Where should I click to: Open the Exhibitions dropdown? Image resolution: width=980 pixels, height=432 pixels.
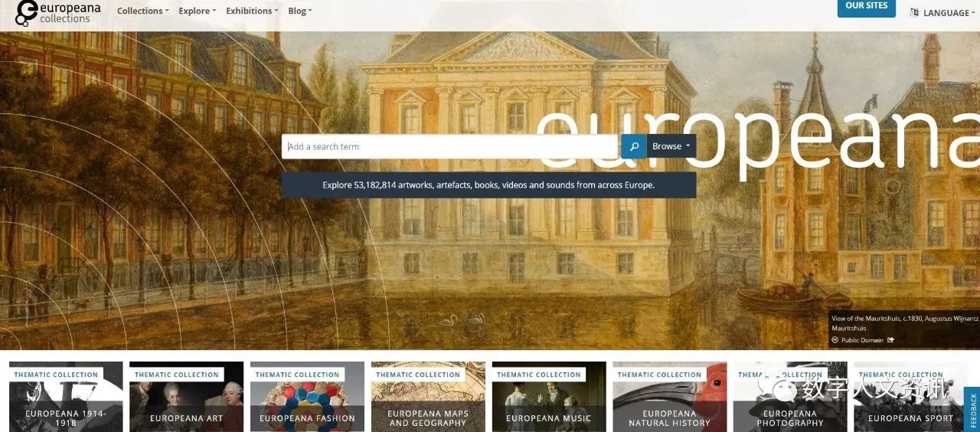coord(253,11)
